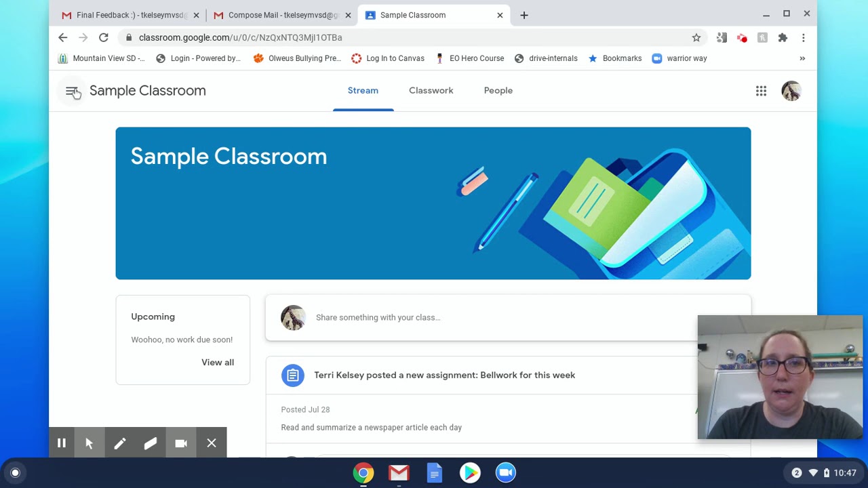Image resolution: width=868 pixels, height=488 pixels.
Task: Open the Classroom main menu hamburger icon
Action: coord(71,91)
